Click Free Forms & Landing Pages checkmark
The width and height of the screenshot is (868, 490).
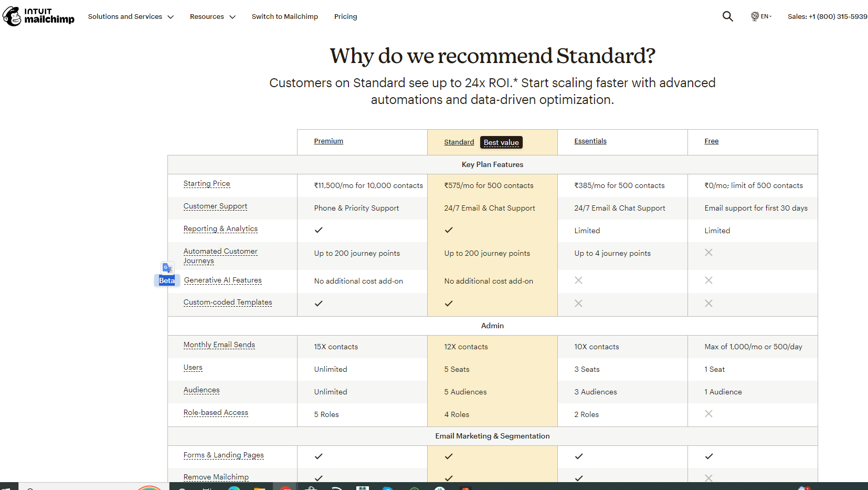tap(709, 456)
